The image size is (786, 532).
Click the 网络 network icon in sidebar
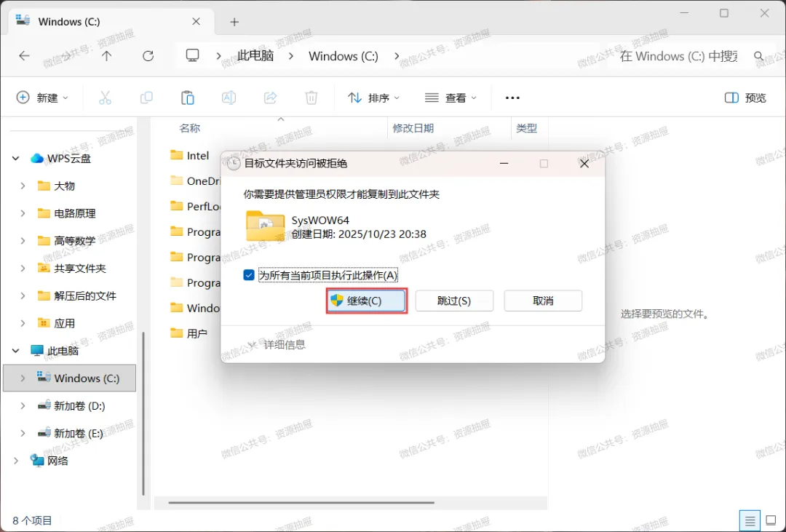coord(36,460)
